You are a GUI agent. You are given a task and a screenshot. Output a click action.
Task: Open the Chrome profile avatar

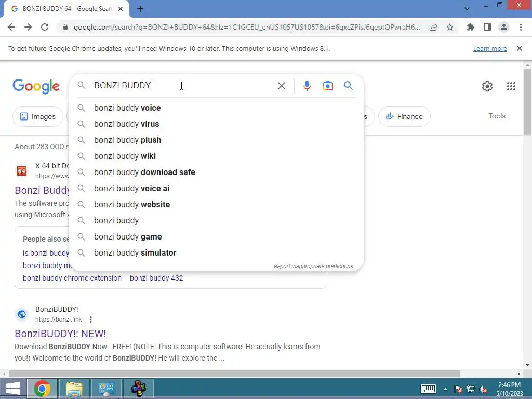coord(504,27)
